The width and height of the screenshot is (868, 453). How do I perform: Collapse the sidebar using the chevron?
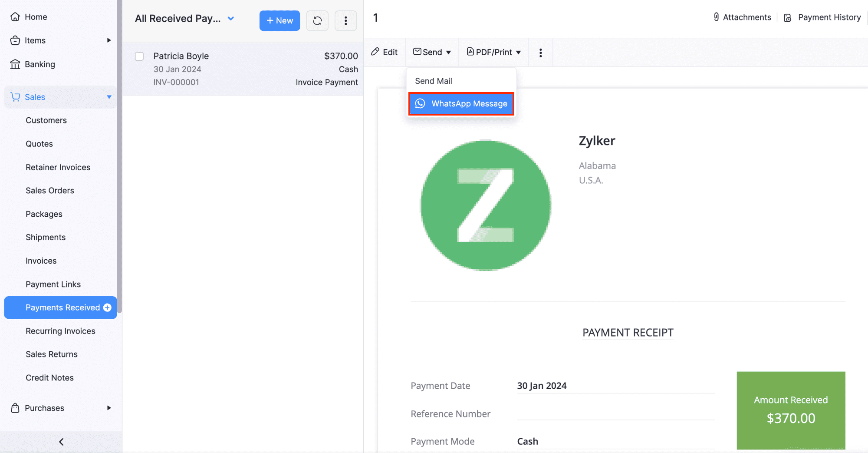61,441
